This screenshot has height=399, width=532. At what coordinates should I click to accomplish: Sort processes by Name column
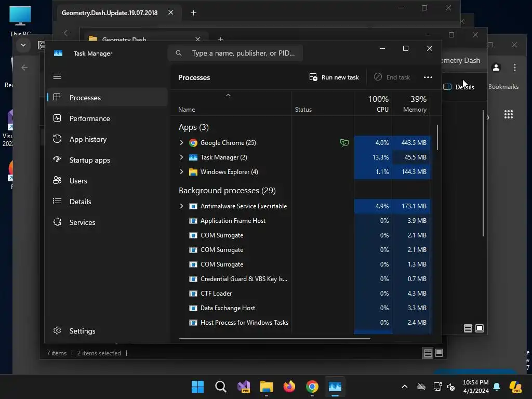[x=187, y=110]
